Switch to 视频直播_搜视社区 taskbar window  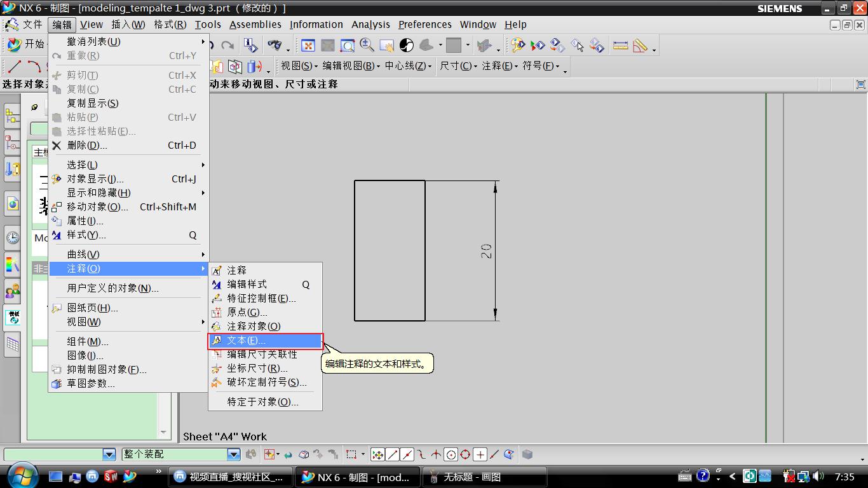point(231,477)
